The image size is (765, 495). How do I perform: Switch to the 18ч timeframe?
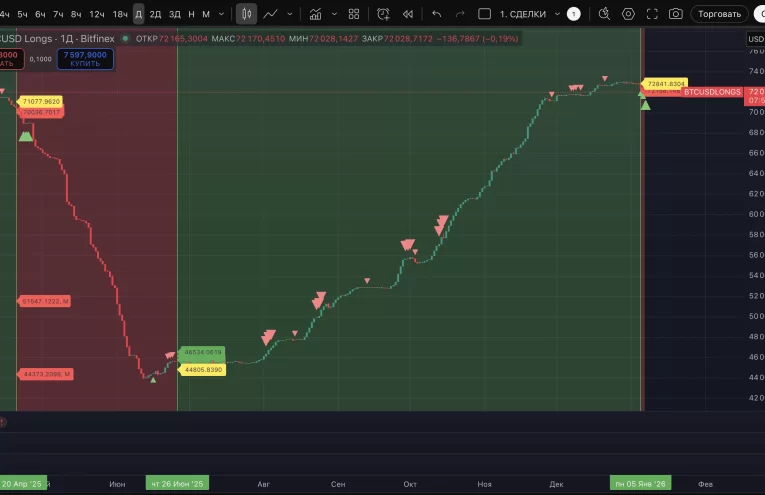click(x=120, y=14)
